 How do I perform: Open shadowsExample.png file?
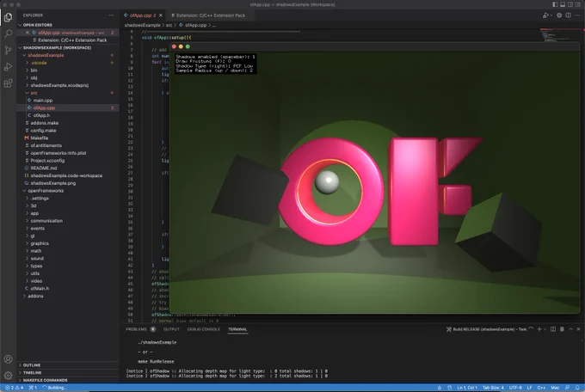coord(53,183)
